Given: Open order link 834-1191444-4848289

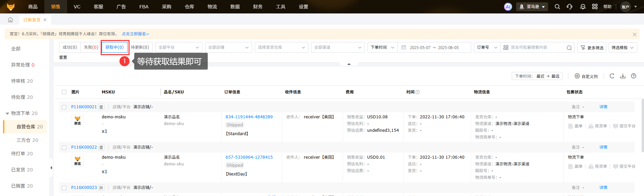Looking at the screenshot, I should pyautogui.click(x=249, y=117).
